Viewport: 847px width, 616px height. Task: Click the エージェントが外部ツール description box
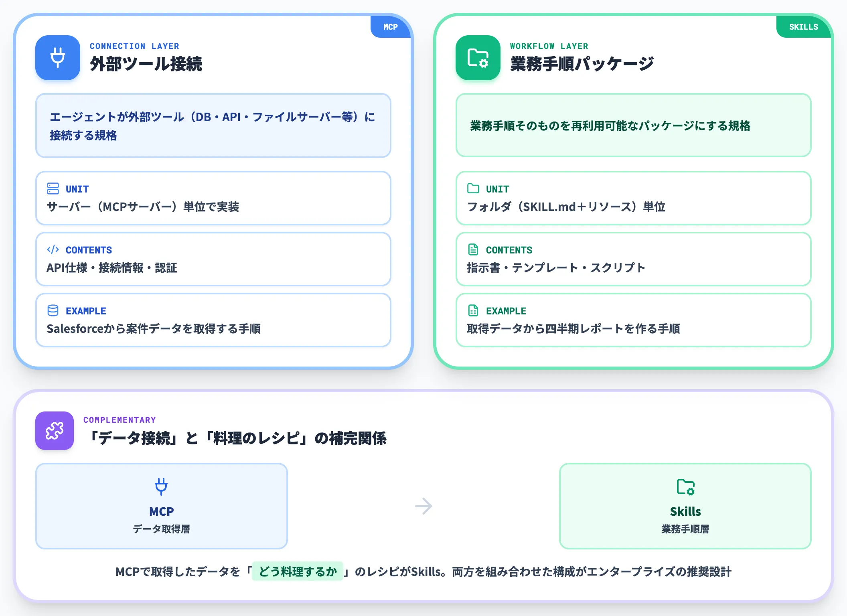point(213,126)
